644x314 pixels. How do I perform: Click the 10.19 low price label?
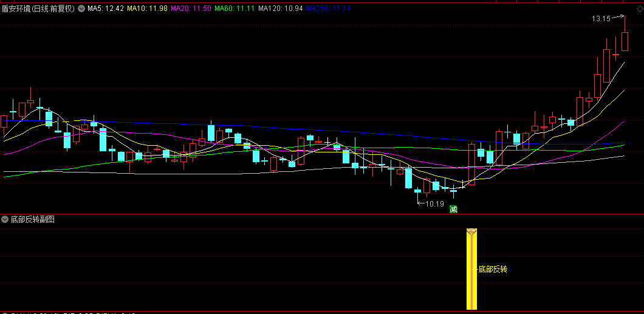tap(434, 203)
